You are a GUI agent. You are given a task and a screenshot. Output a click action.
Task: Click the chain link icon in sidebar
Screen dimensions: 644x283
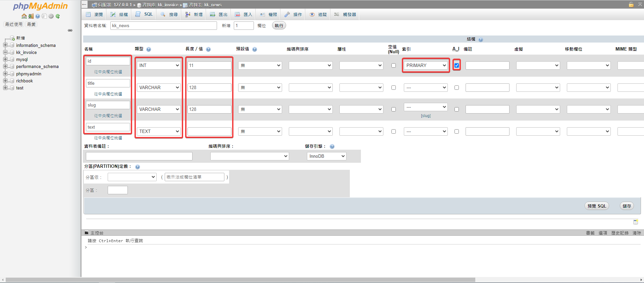tap(70, 30)
